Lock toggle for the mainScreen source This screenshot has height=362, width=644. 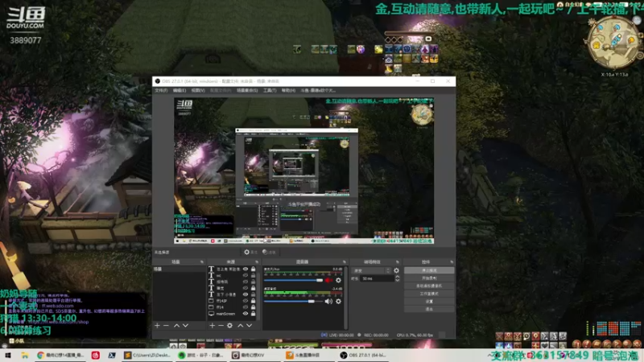click(253, 314)
